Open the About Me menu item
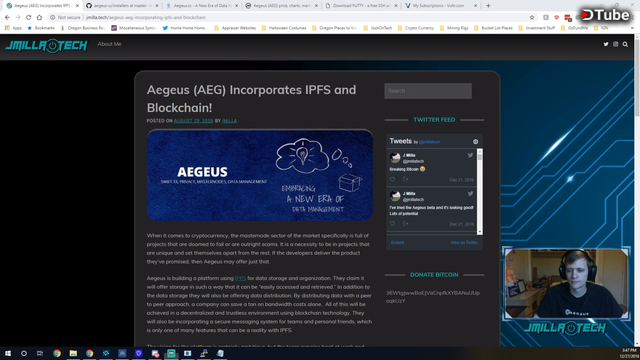This screenshot has width=640, height=360. click(x=109, y=44)
